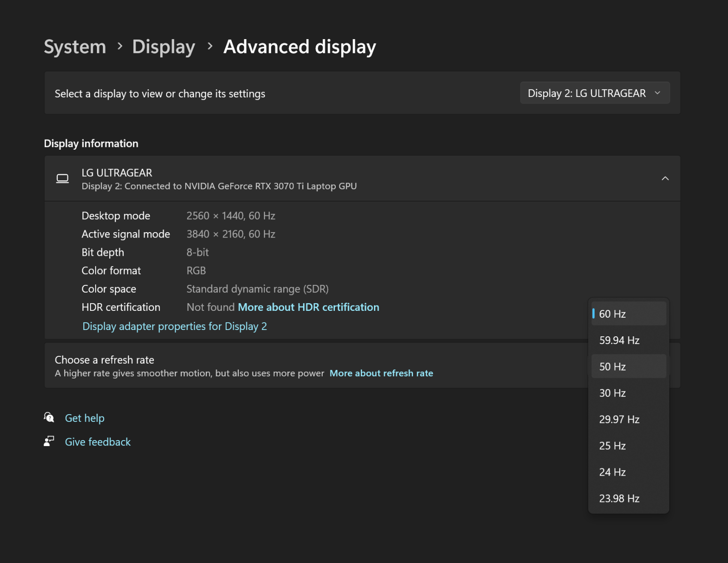
Task: Open More about refresh rate link
Action: tap(381, 373)
